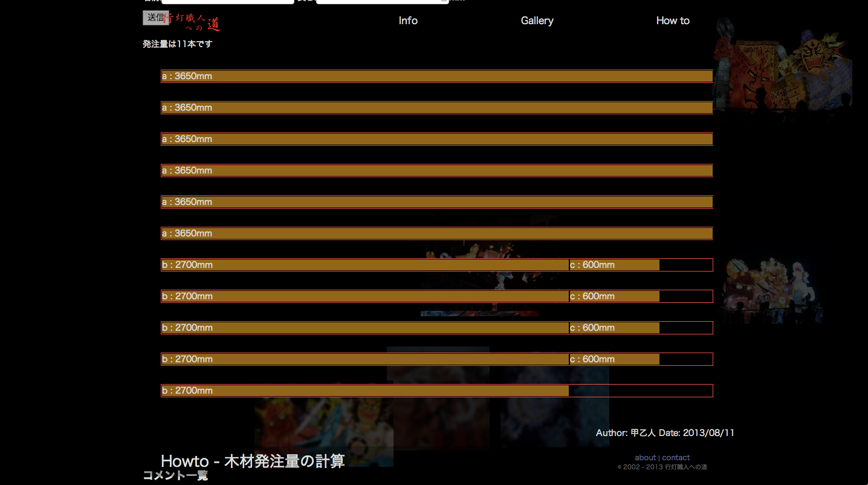Screen dimensions: 868x485
Task: Follow the contact link in footer
Action: point(676,458)
